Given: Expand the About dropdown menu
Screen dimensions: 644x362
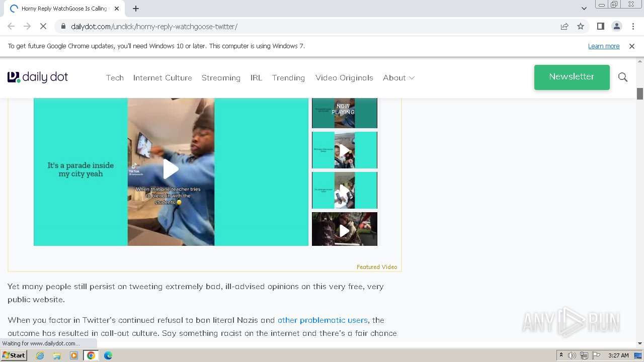Looking at the screenshot, I should pos(398,78).
